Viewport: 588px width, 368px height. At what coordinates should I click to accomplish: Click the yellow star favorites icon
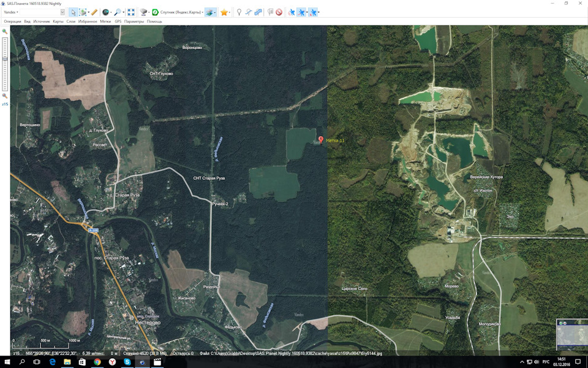224,12
